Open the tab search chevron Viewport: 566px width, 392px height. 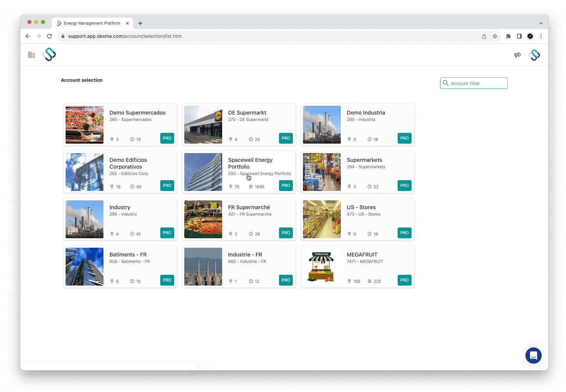point(541,23)
